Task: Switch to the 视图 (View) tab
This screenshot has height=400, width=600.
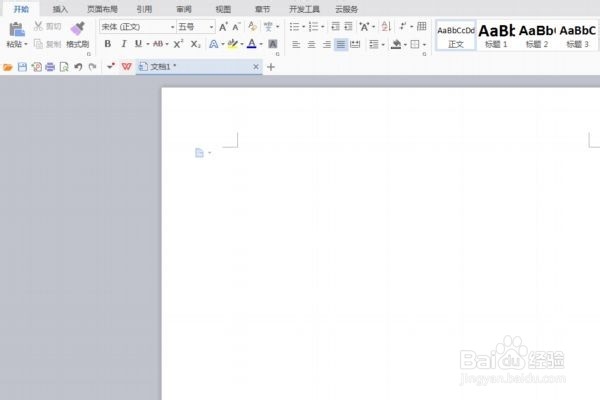Action: coord(223,9)
